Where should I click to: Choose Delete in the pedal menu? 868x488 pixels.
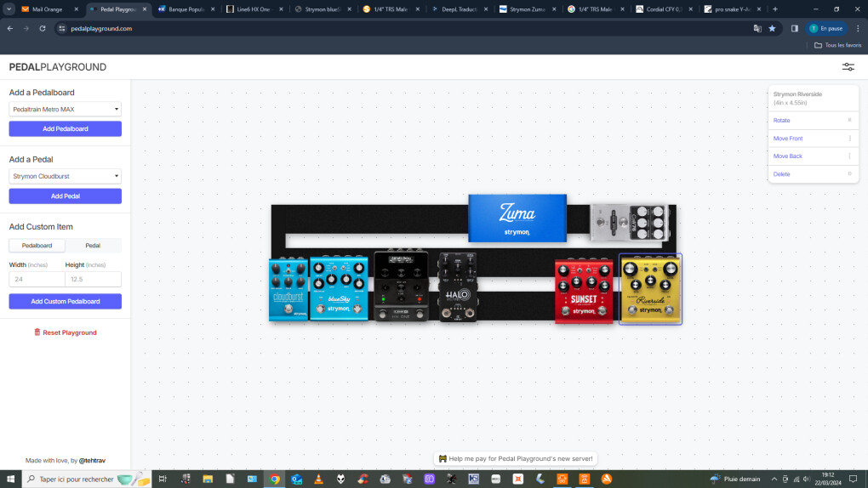813,173
